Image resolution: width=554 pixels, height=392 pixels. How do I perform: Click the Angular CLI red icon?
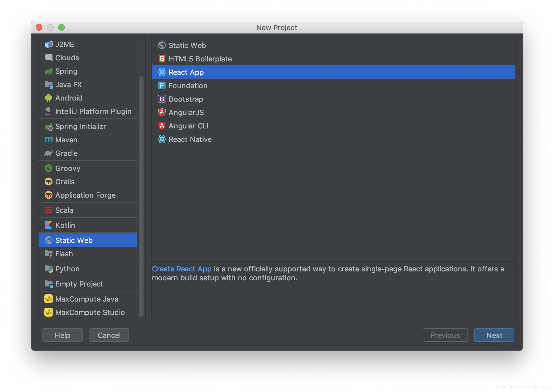pos(162,126)
